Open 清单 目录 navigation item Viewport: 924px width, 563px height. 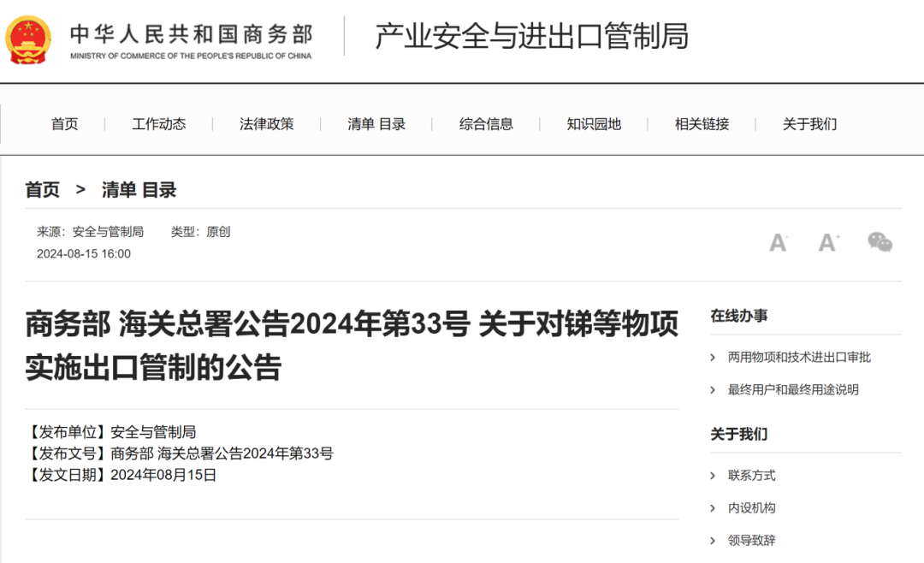pos(376,124)
